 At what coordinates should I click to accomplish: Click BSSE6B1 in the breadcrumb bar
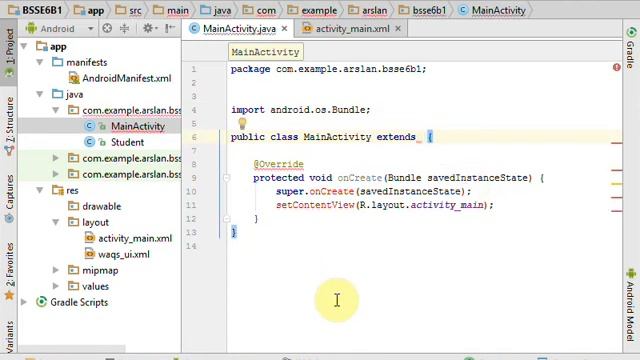pos(42,10)
